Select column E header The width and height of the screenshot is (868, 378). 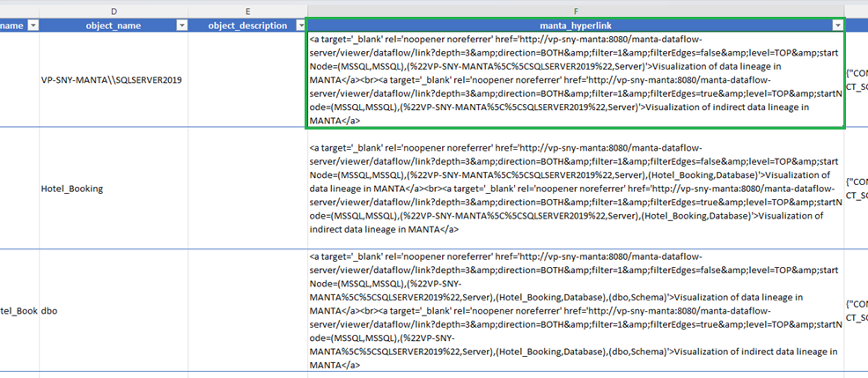pos(247,10)
